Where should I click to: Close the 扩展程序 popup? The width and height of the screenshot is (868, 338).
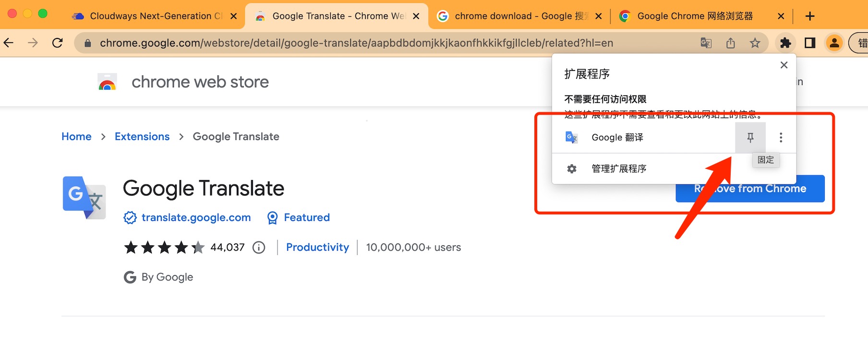784,65
